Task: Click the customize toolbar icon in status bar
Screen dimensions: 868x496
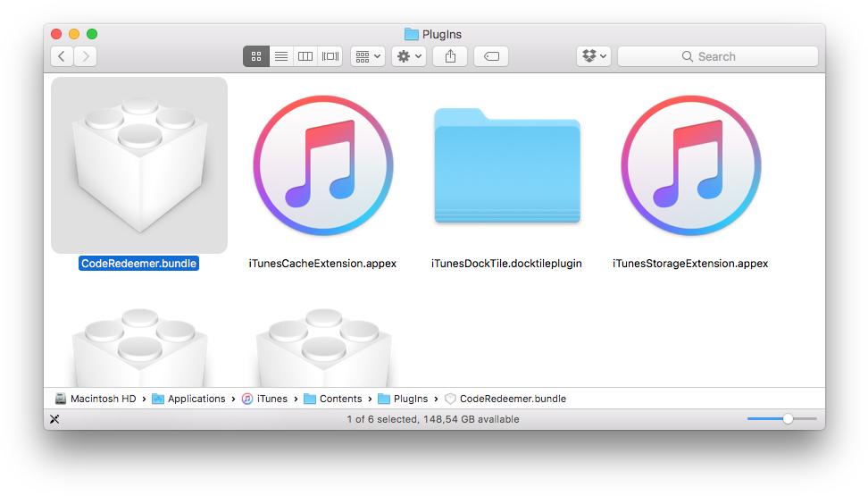Action: click(54, 419)
